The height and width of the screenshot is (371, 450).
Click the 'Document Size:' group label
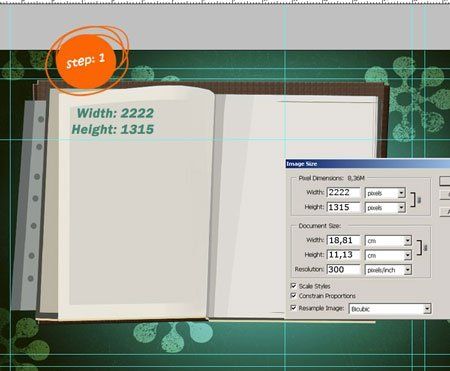(x=319, y=226)
